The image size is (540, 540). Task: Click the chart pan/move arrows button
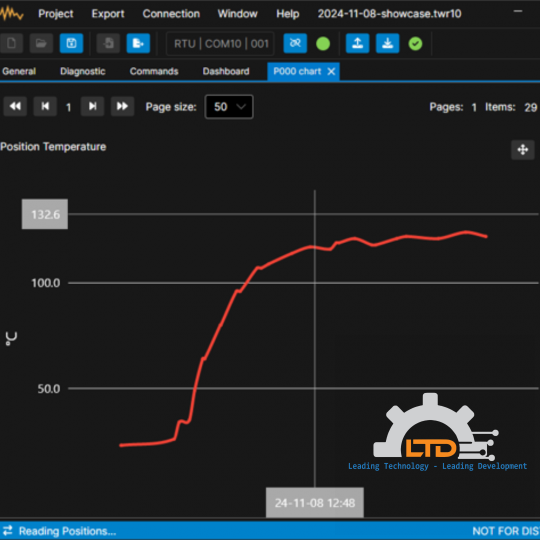click(x=522, y=150)
